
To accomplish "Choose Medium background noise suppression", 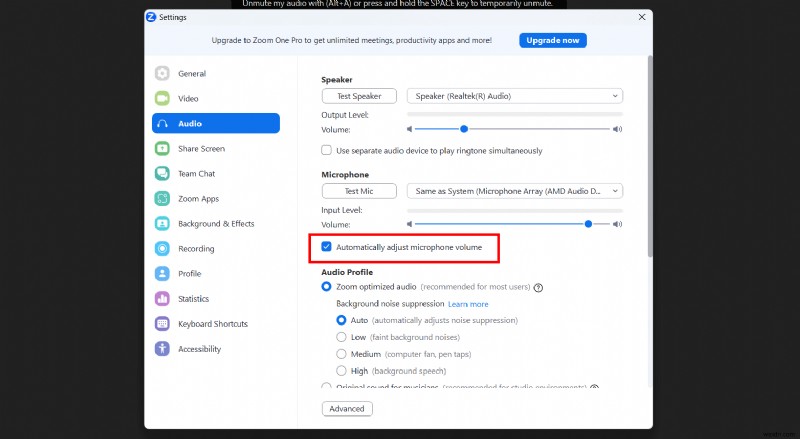I will point(341,354).
